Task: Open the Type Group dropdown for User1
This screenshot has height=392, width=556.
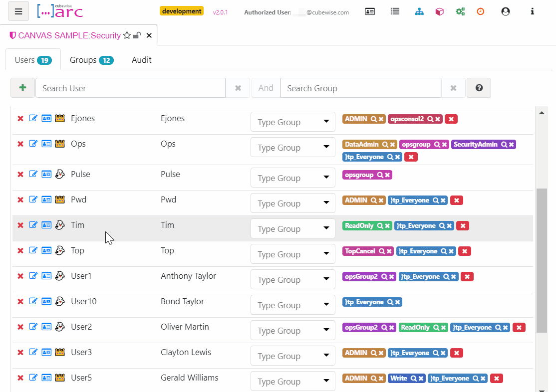Action: tap(292, 280)
